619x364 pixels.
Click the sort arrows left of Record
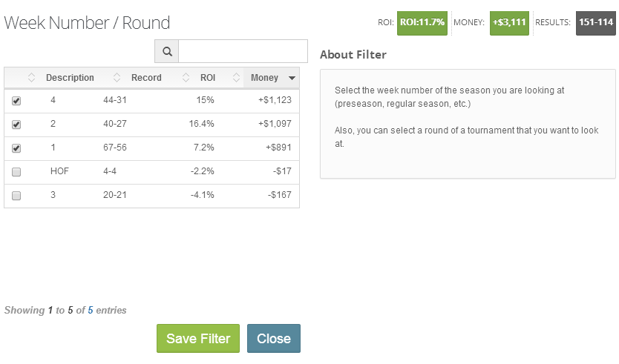(117, 78)
